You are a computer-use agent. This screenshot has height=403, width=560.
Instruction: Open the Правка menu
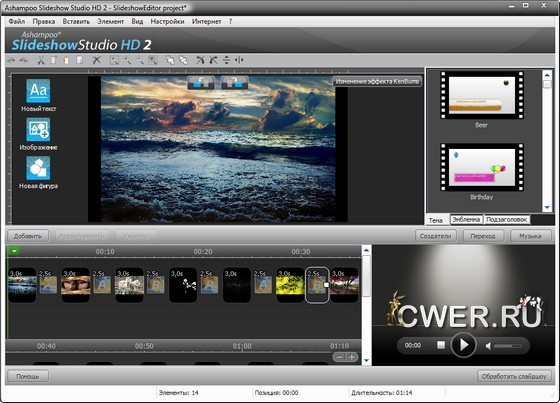click(x=44, y=21)
